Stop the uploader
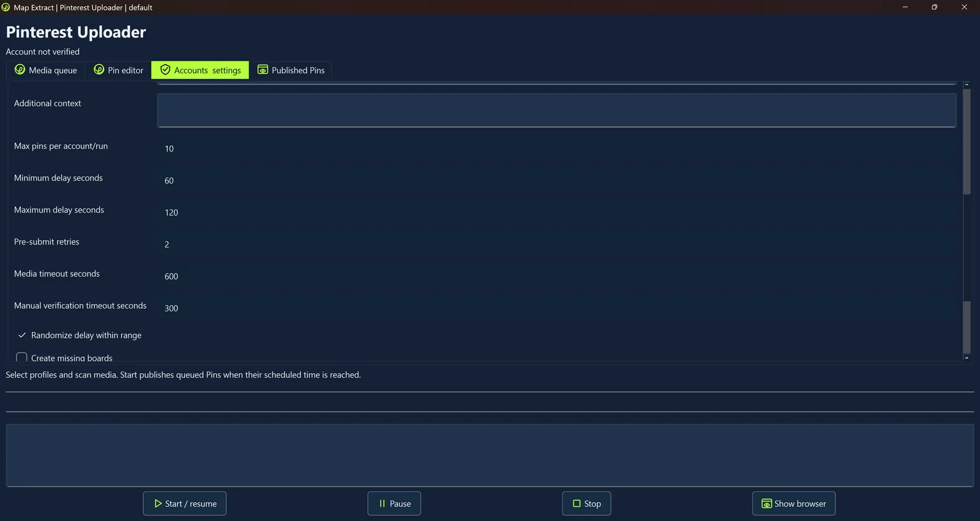 tap(586, 504)
